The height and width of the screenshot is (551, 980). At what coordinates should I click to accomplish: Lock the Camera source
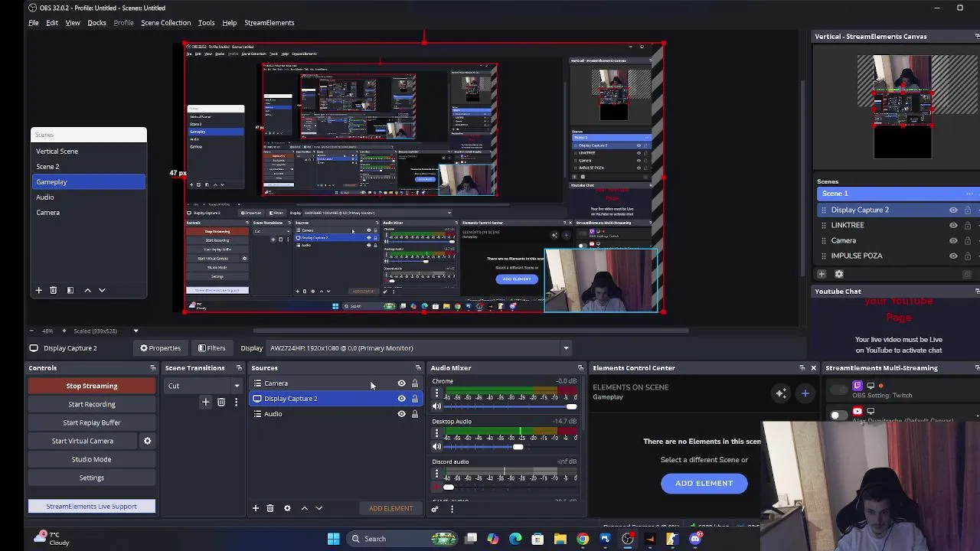(415, 383)
